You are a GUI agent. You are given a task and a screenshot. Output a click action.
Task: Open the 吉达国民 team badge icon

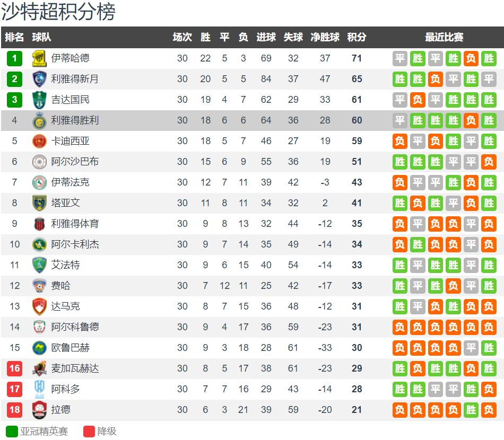coord(39,100)
